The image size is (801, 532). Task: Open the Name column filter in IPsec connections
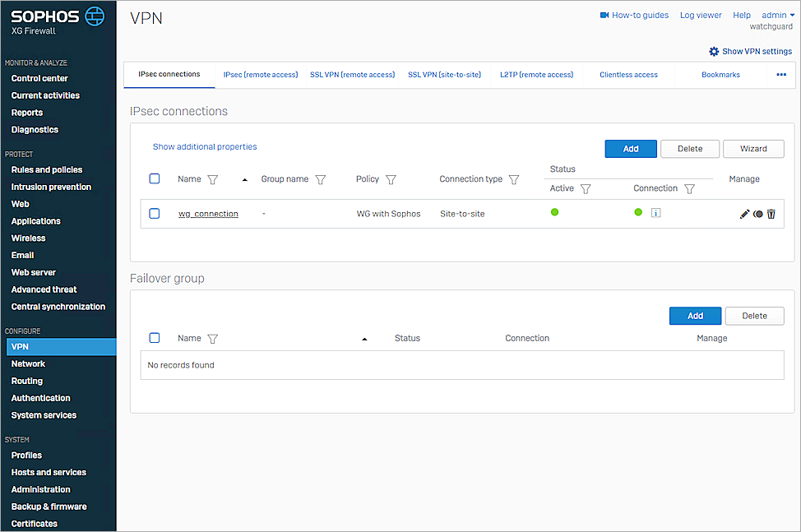click(212, 179)
